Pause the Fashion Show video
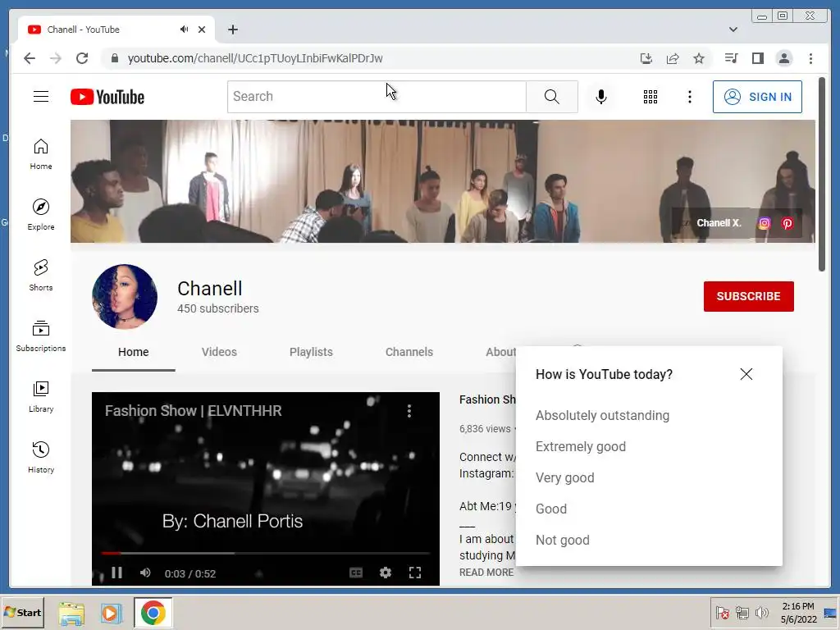 click(x=116, y=573)
